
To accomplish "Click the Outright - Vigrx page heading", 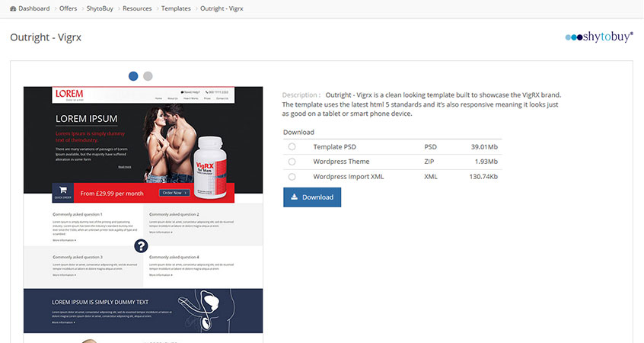I will coord(46,37).
